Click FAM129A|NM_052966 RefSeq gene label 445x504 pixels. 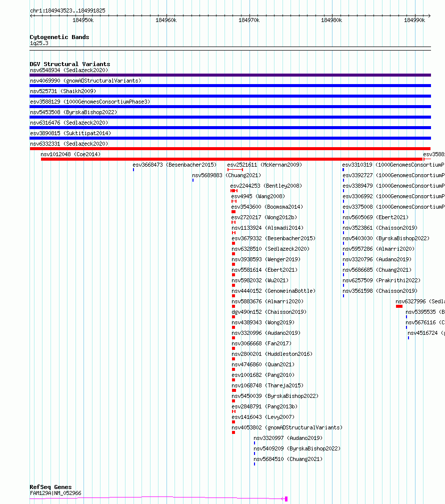[x=55, y=493]
